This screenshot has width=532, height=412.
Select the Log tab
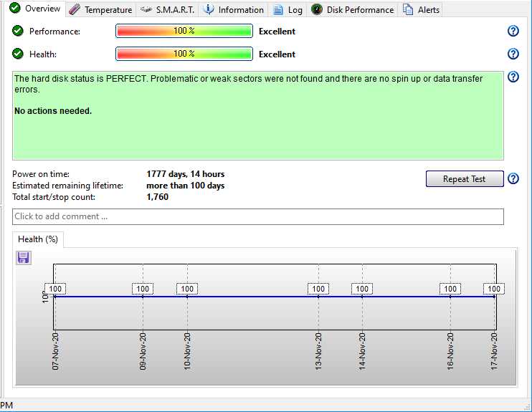click(288, 10)
